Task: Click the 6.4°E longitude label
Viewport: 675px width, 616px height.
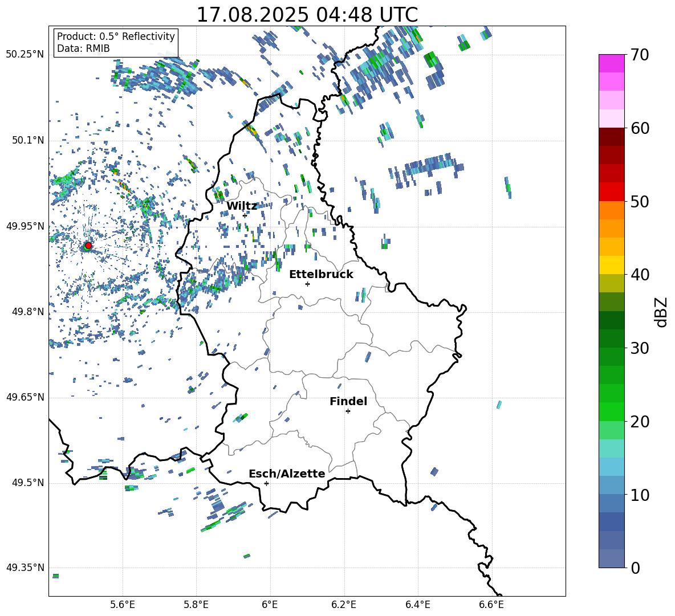Action: click(x=417, y=605)
